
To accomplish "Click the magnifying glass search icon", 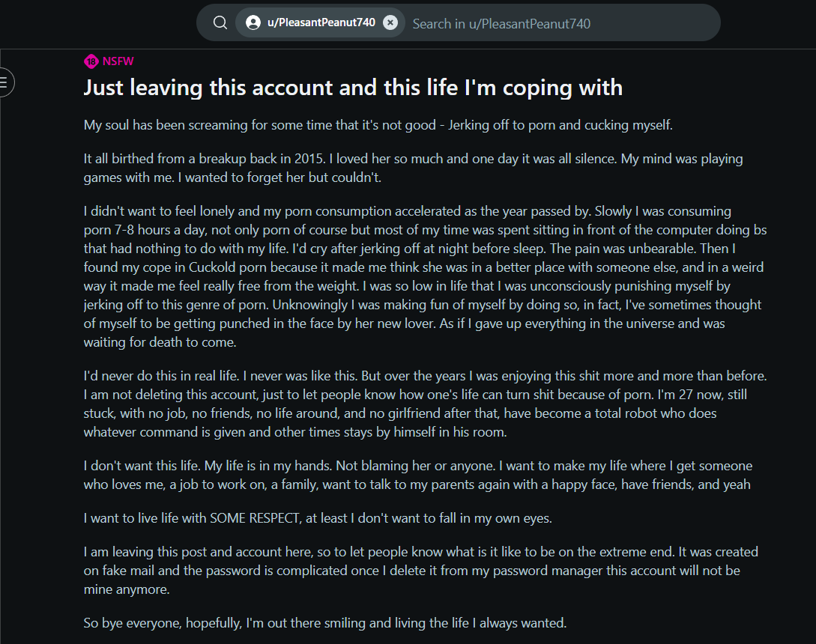I will click(220, 23).
